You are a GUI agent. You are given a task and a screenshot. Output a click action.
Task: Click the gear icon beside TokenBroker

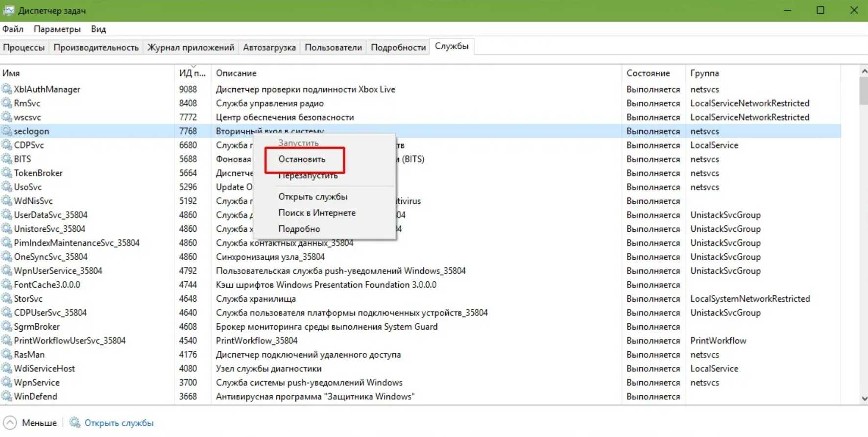[x=6, y=173]
